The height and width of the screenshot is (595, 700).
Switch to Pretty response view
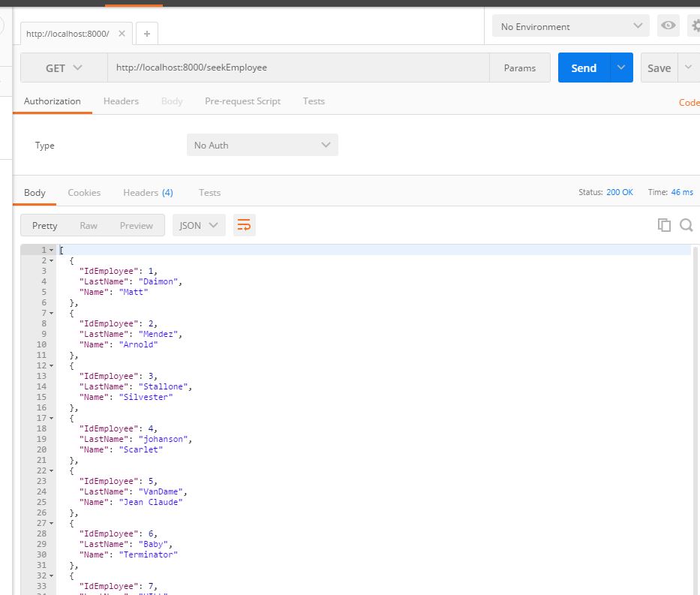45,225
